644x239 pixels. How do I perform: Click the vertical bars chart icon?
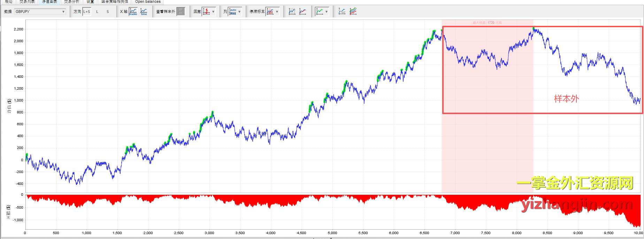click(292, 12)
